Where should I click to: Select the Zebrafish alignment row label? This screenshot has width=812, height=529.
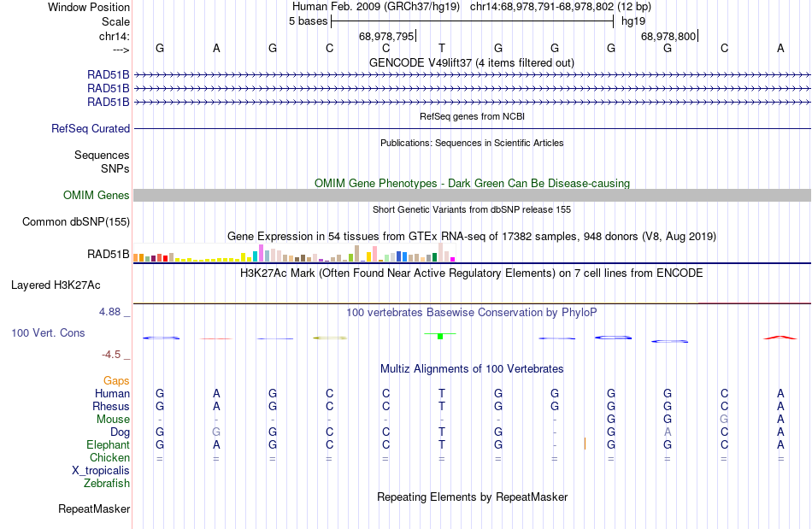pyautogui.click(x=107, y=484)
